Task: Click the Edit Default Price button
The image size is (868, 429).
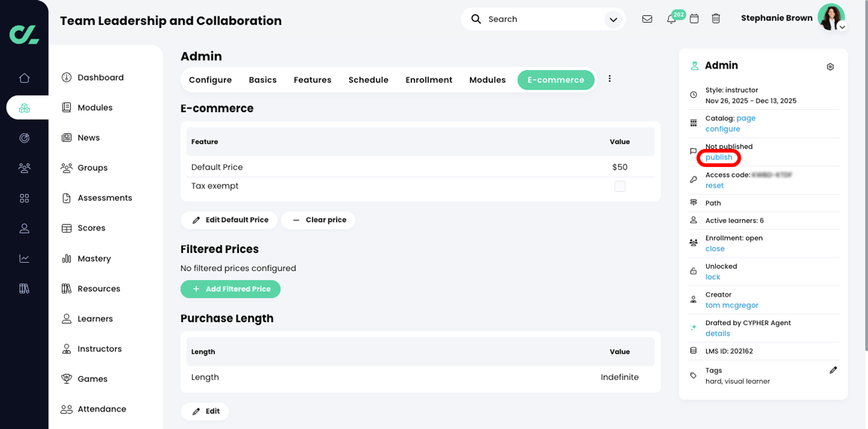Action: [230, 220]
